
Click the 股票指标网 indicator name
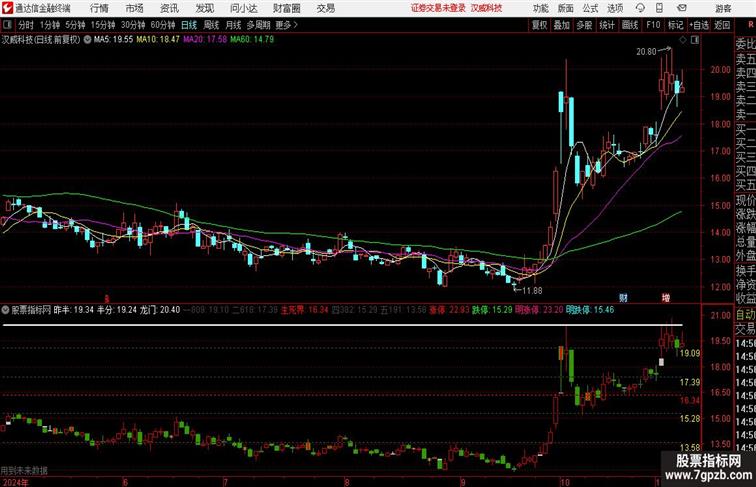pos(31,310)
